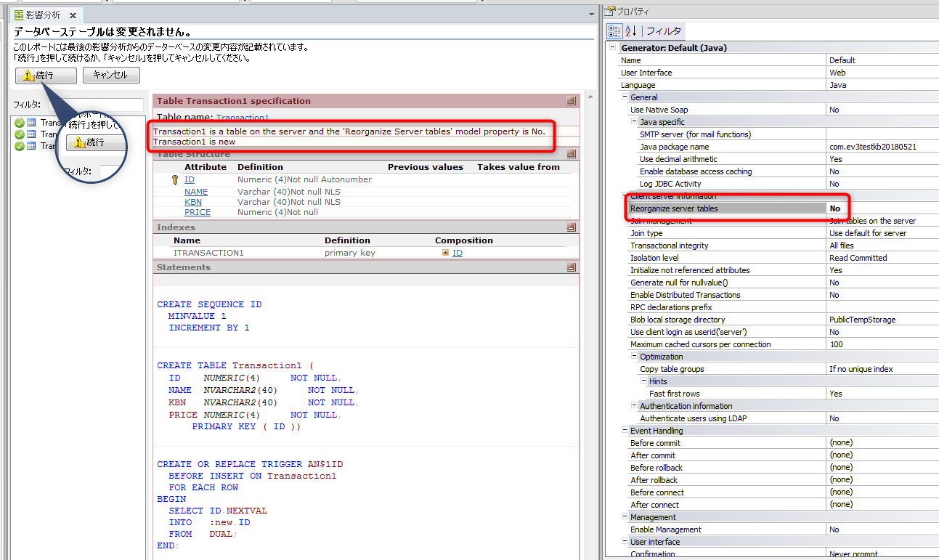Collapse the Generator: Default (Java) group
This screenshot has height=560, width=939.
pos(614,48)
